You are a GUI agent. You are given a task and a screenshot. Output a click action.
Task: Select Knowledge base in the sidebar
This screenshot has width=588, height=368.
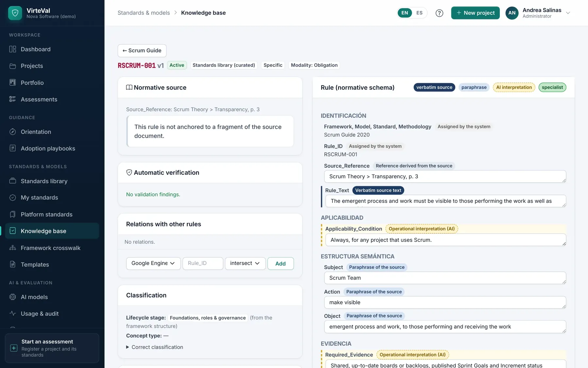[52, 231]
